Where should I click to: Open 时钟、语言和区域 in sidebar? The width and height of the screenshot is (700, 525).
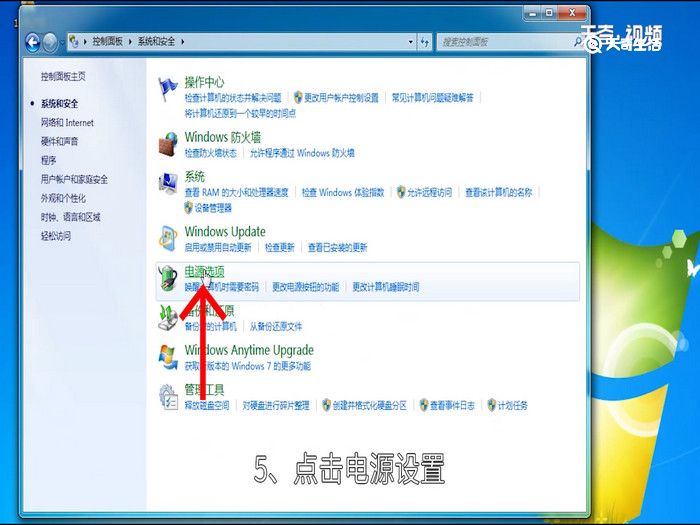pyautogui.click(x=71, y=217)
